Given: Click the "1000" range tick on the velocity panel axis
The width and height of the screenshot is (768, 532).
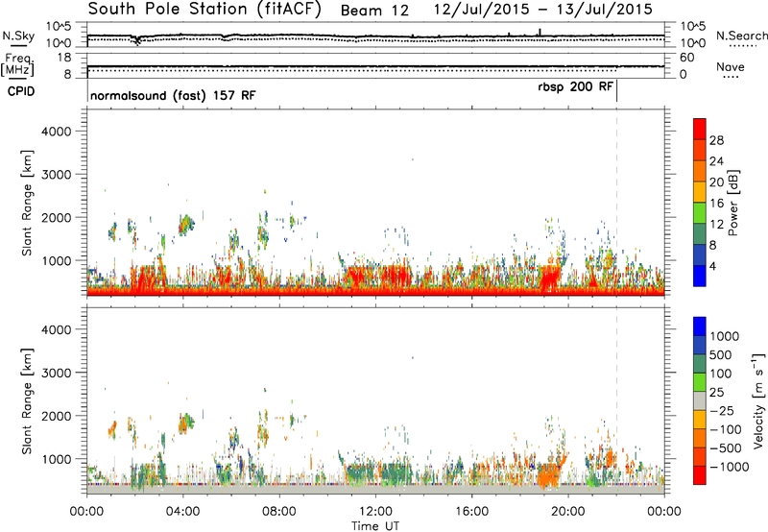Looking at the screenshot, I should tap(57, 459).
